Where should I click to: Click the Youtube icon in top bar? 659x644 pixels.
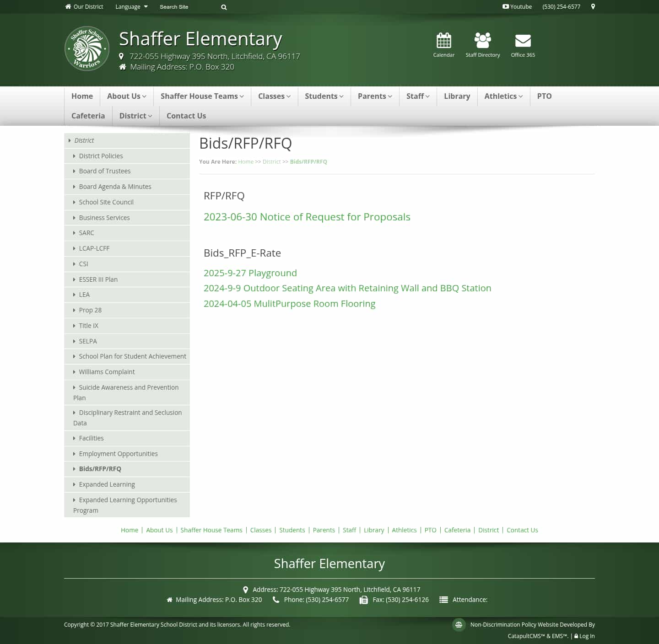pyautogui.click(x=505, y=6)
